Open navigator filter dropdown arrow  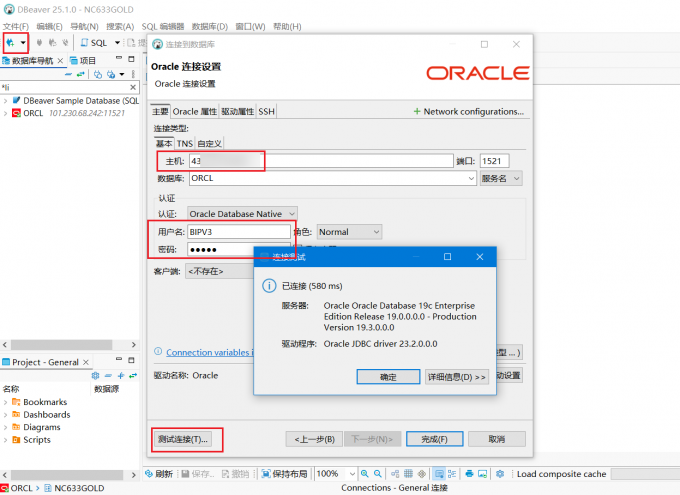pos(122,74)
